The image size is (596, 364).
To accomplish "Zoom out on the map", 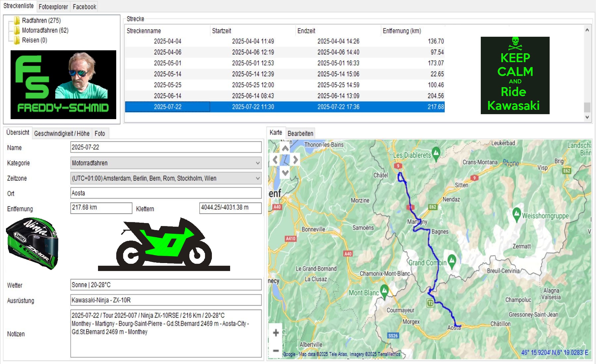I will pos(275,350).
